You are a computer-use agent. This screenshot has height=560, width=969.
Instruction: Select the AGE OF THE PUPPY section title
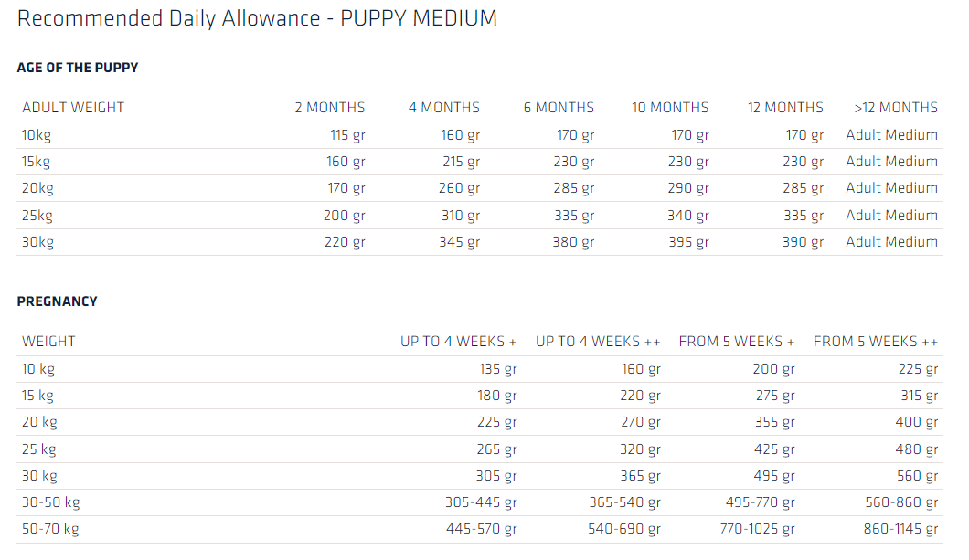click(x=78, y=68)
